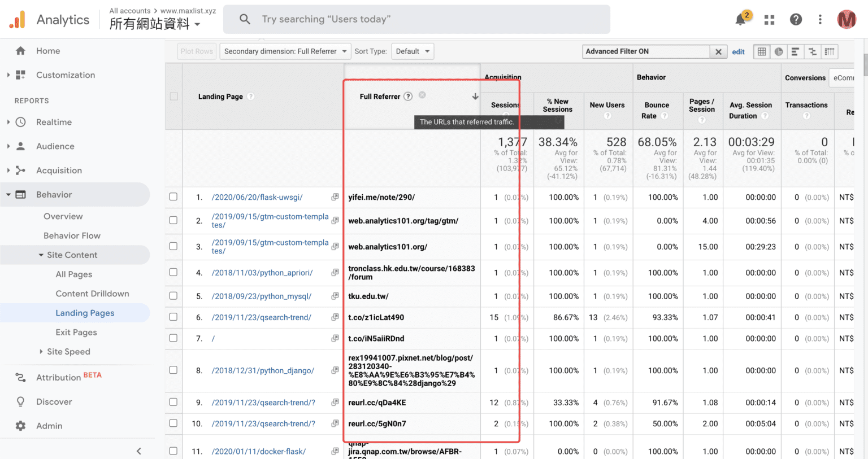The width and height of the screenshot is (868, 459).
Task: Tick checkbox for row 6 qsearch-trend
Action: coord(173,317)
